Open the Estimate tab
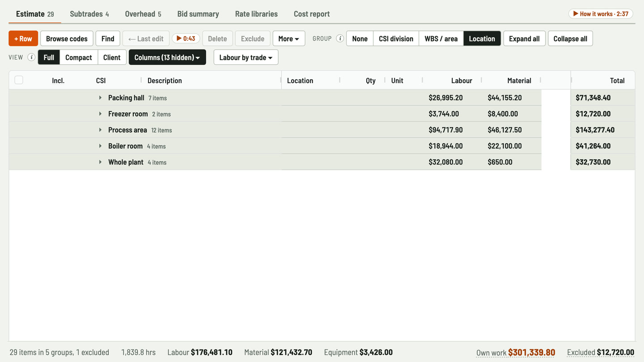 pyautogui.click(x=35, y=14)
